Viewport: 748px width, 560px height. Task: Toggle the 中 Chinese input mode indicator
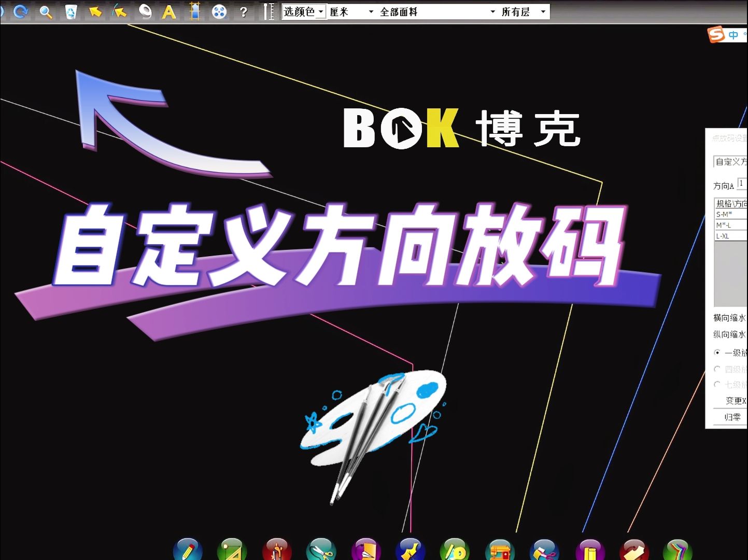pos(733,35)
